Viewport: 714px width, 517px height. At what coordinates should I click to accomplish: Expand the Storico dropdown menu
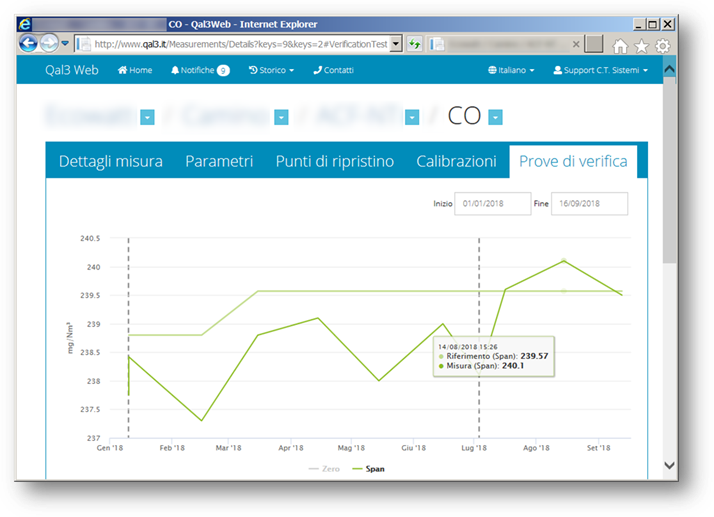coord(271,70)
